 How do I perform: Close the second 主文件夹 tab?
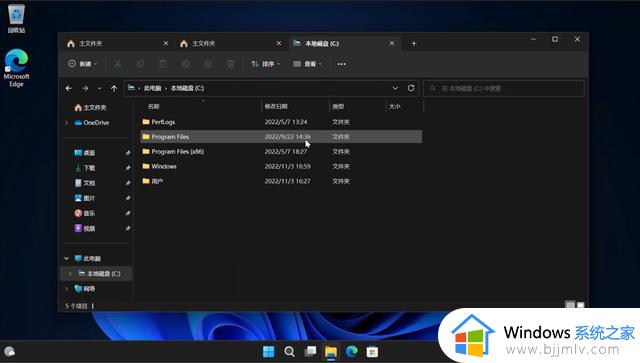279,43
